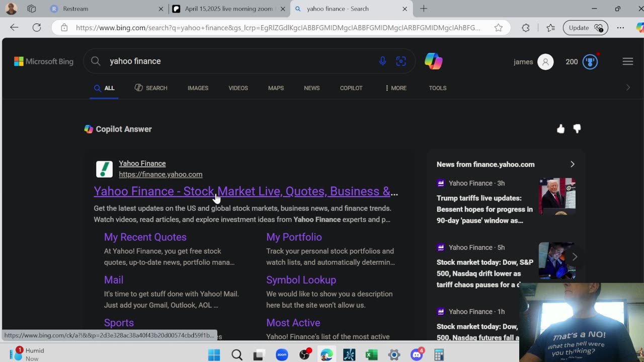644x362 pixels.
Task: Add this page to favorites with the star icon
Action: [x=498, y=28]
